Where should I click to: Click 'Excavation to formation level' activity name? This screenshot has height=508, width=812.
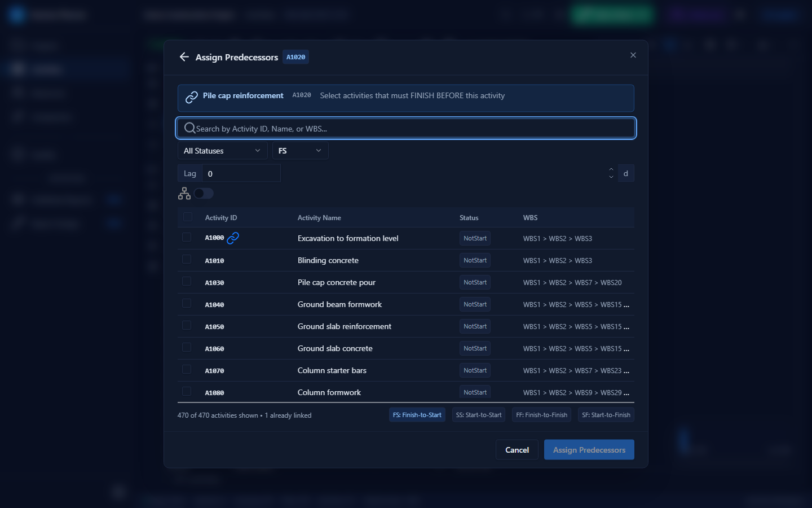pyautogui.click(x=348, y=238)
